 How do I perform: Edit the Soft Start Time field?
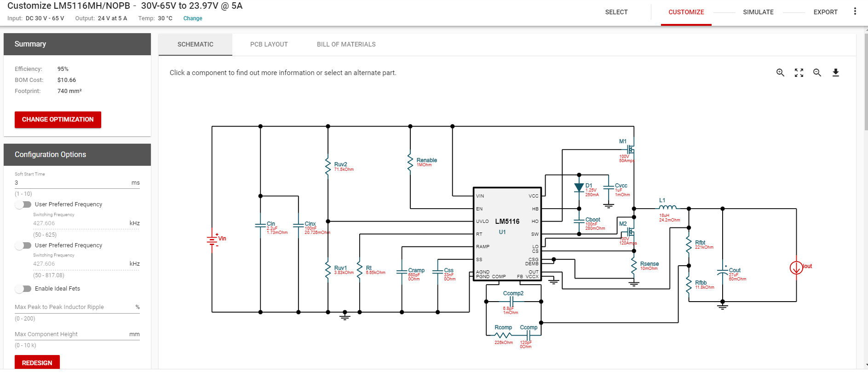[x=77, y=183]
